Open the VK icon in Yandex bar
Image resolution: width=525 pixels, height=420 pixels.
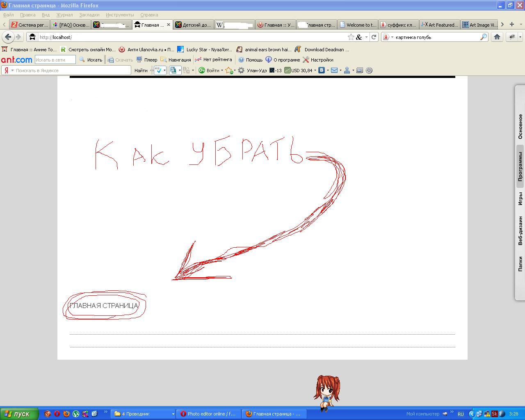click(322, 71)
